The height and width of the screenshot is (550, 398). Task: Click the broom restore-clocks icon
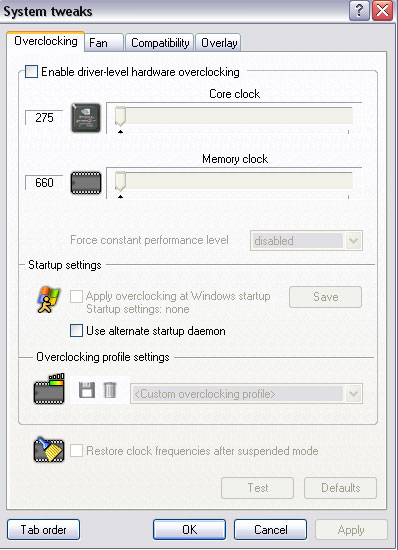[49, 450]
